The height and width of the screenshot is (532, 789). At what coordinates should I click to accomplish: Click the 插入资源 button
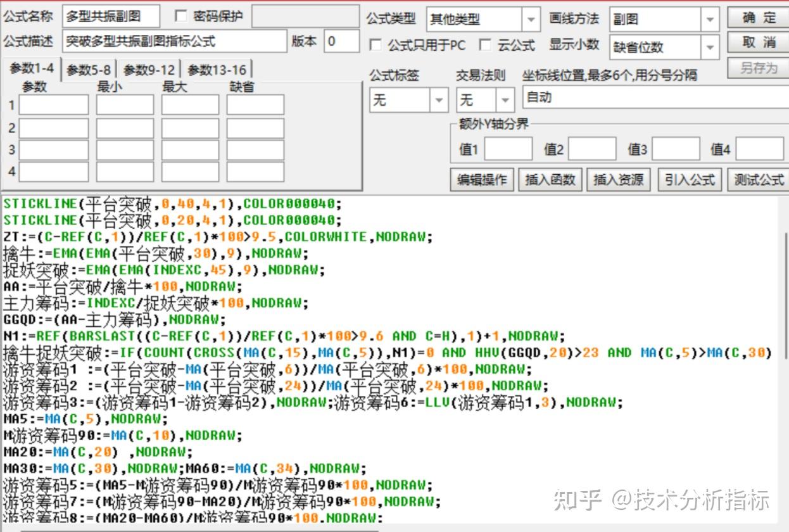coord(619,179)
